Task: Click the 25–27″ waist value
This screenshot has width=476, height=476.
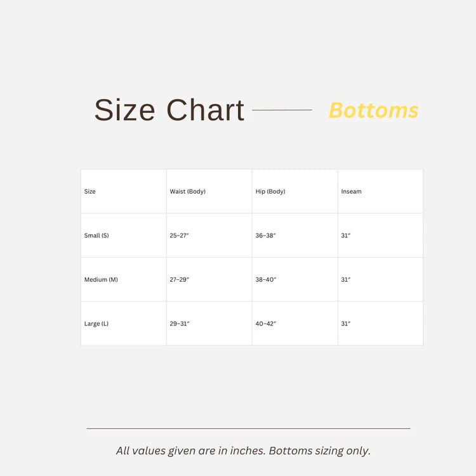Action: 179,235
